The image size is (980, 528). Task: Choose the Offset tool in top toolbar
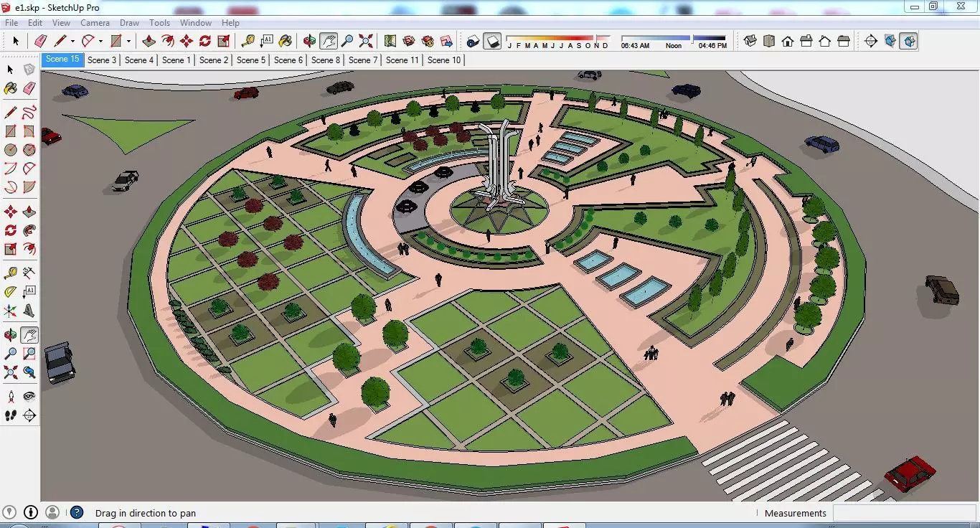(x=168, y=41)
